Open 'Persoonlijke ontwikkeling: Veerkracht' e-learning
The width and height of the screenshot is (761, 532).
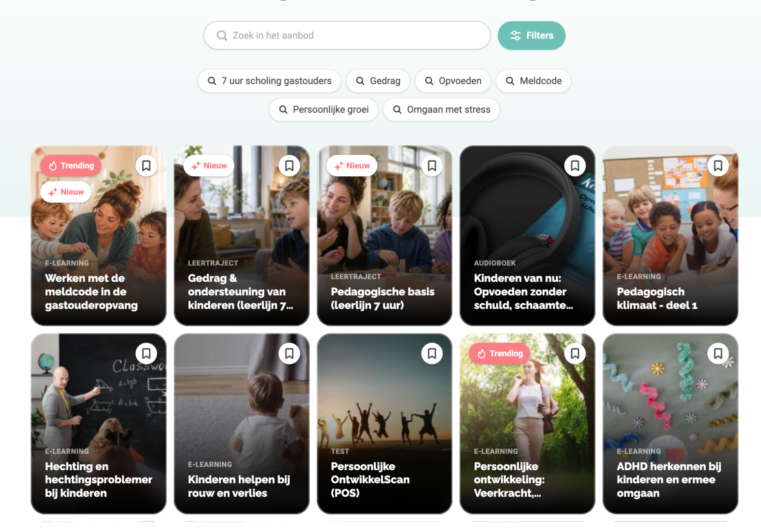[x=528, y=424]
